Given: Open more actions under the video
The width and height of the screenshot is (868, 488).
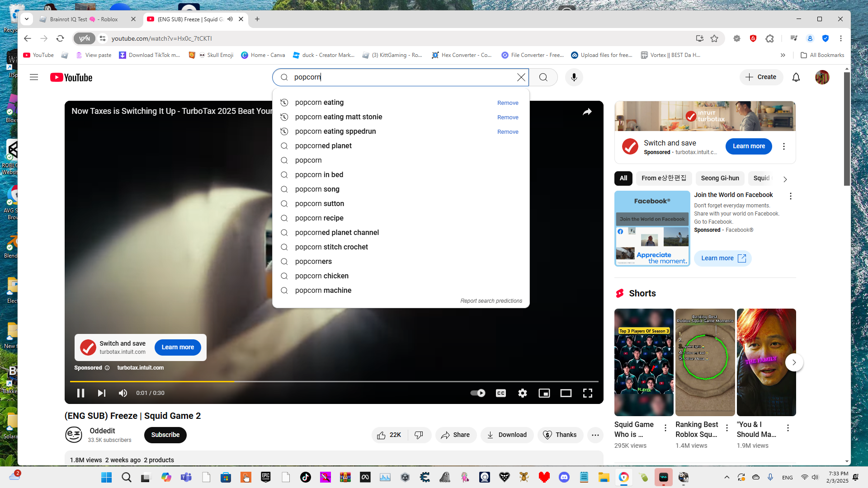Looking at the screenshot, I should click(595, 435).
